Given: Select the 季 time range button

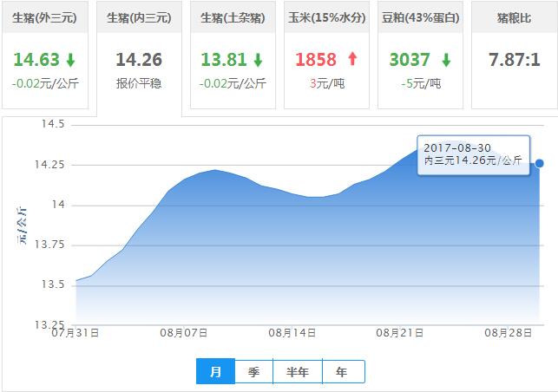Looking at the screenshot, I should pos(253,372).
